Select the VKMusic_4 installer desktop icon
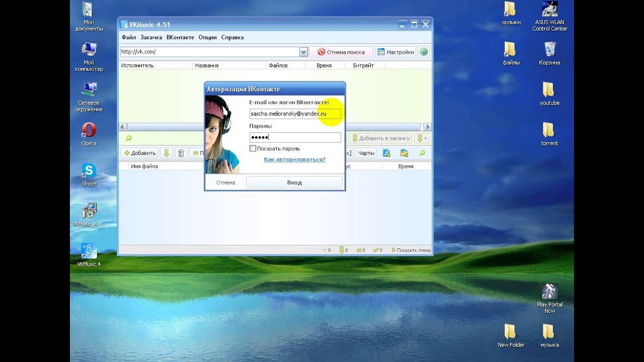Screen dimensions: 644x362 [89, 215]
